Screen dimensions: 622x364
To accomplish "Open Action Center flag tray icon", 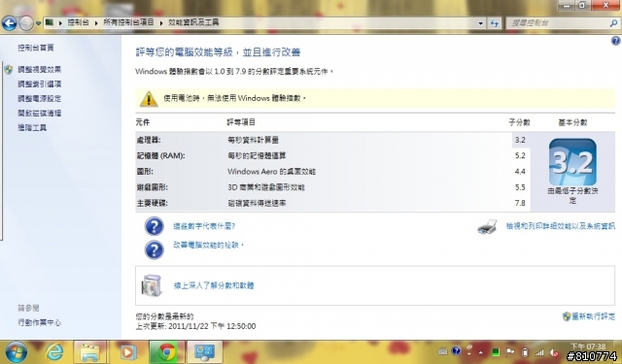I will point(510,352).
